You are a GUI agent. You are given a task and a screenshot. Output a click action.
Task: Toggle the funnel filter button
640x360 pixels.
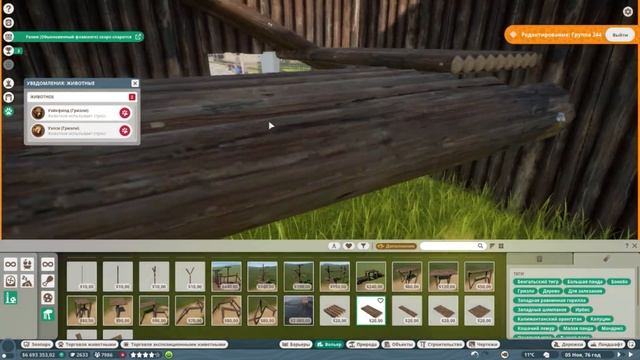tap(363, 246)
